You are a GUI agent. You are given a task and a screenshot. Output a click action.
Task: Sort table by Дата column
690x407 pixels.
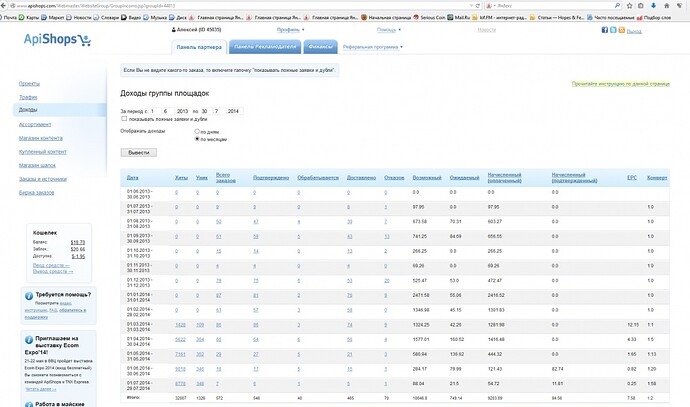click(x=132, y=178)
